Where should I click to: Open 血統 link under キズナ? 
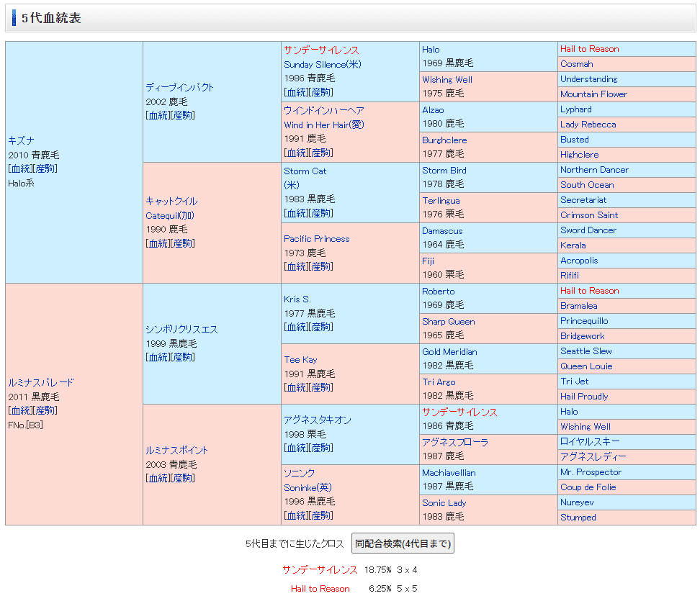click(x=21, y=168)
